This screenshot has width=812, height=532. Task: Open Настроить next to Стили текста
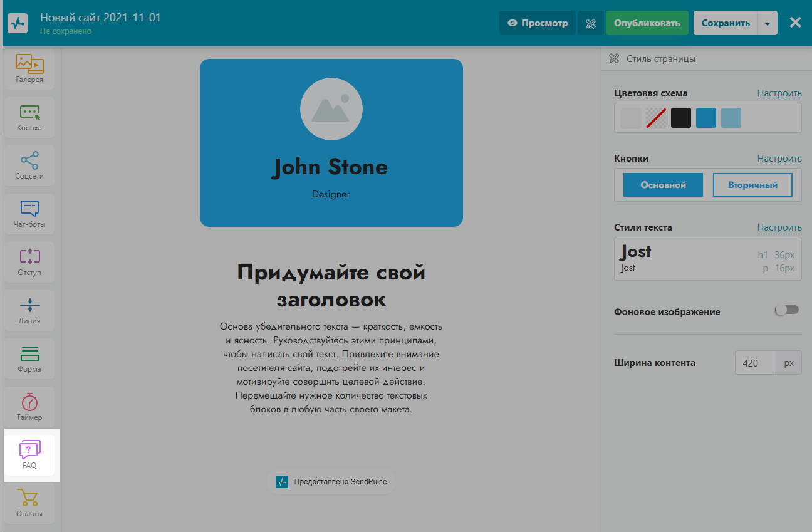tap(779, 227)
